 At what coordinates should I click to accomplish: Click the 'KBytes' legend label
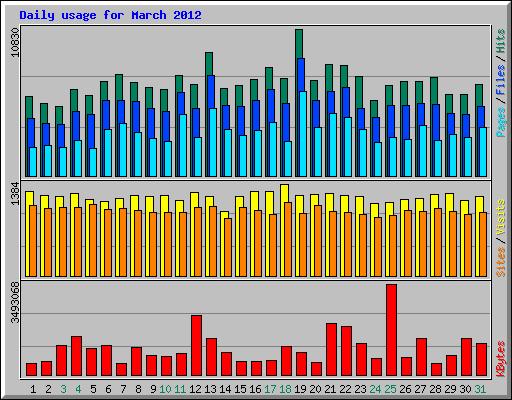tap(501, 359)
